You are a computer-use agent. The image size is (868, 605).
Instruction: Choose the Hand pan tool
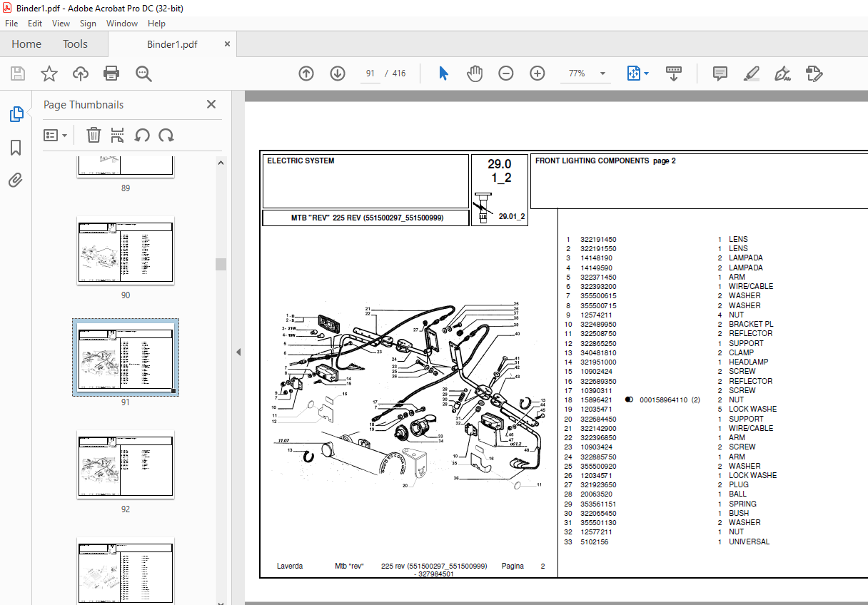(x=475, y=73)
